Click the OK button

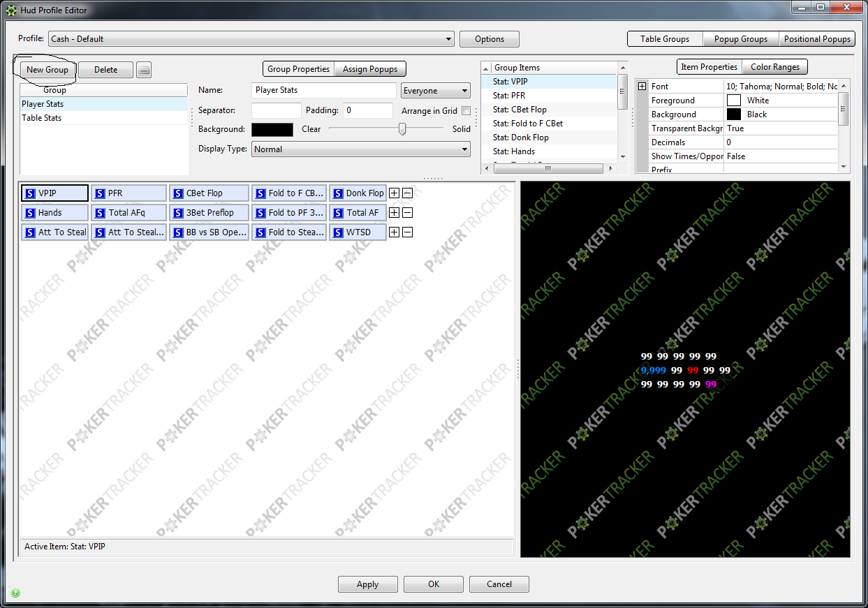[x=434, y=584]
